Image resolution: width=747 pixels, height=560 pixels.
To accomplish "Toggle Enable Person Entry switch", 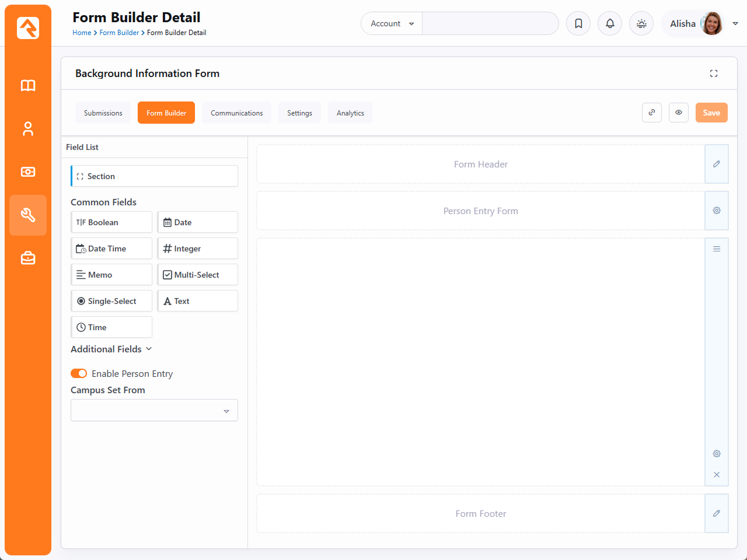I will click(79, 373).
